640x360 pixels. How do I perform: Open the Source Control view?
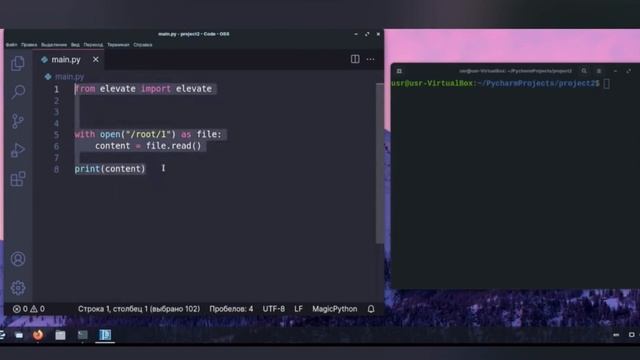tap(18, 121)
